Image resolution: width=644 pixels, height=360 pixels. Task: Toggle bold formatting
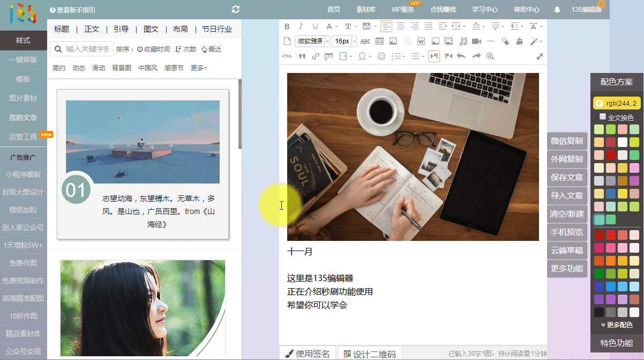click(287, 26)
